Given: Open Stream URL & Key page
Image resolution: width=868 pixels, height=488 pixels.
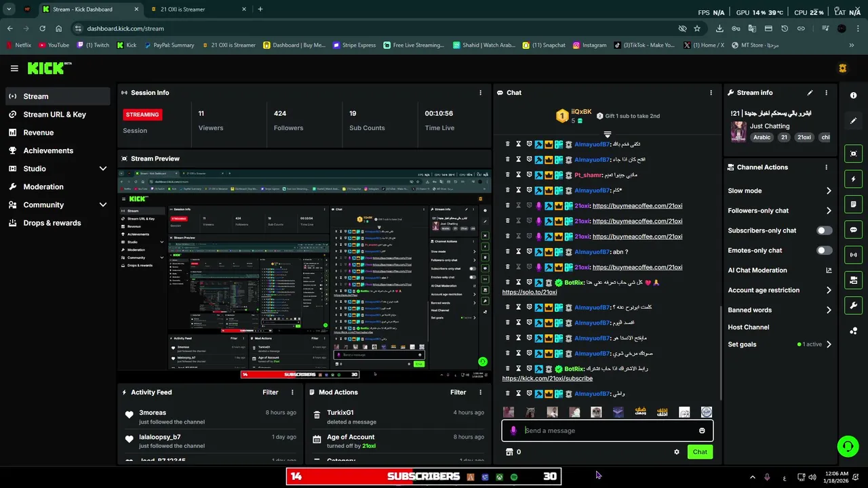Looking at the screenshot, I should click(x=58, y=115).
